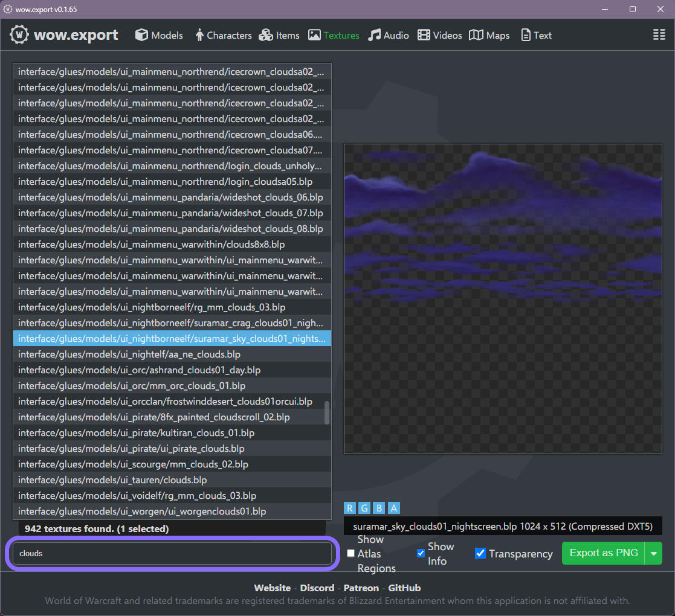
Task: Click the clouds search filter field
Action: (x=172, y=553)
